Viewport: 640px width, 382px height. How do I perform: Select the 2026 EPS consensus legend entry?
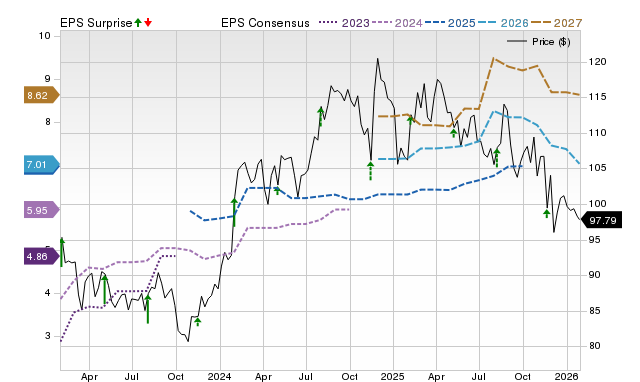click(503, 23)
